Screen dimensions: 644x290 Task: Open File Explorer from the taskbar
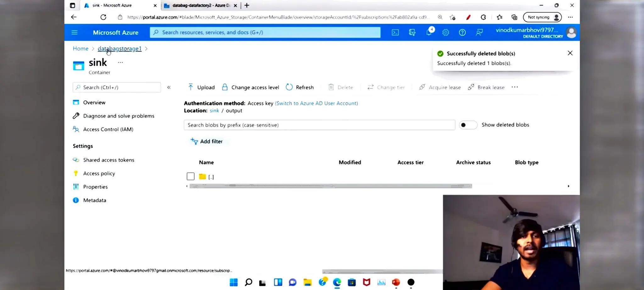[x=308, y=282]
